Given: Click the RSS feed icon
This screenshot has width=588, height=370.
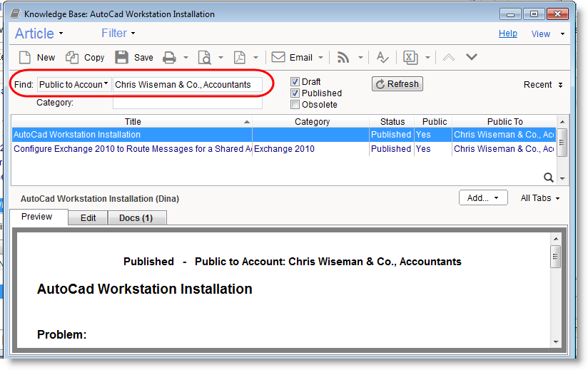Looking at the screenshot, I should [x=343, y=58].
